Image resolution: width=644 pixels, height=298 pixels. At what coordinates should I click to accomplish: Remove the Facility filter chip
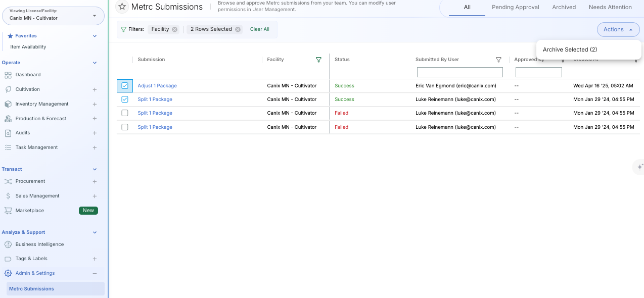(x=174, y=29)
